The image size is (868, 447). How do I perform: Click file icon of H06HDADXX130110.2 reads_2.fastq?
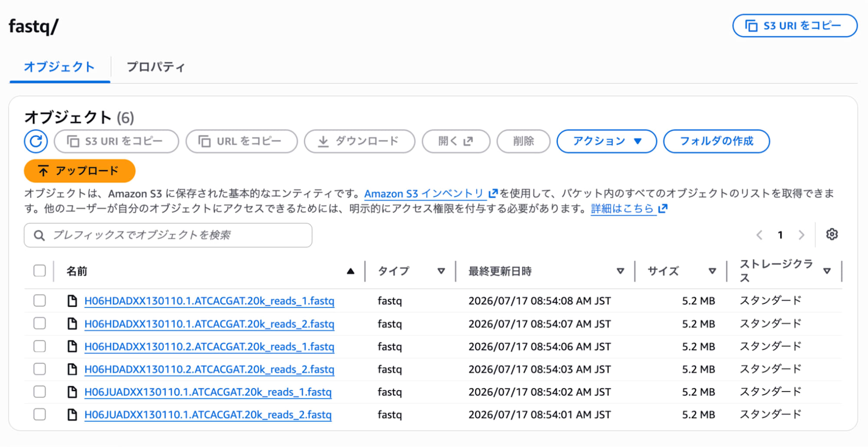(72, 369)
